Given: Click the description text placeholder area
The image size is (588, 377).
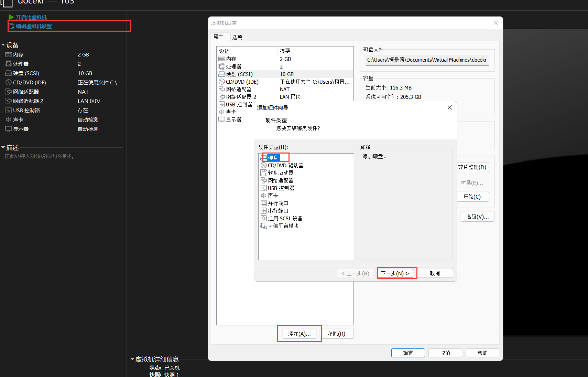Looking at the screenshot, I should (x=40, y=156).
